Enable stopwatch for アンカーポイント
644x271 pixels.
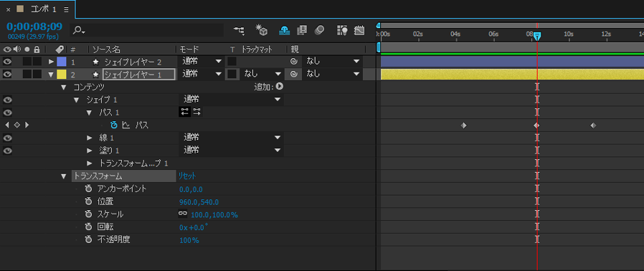(88, 189)
